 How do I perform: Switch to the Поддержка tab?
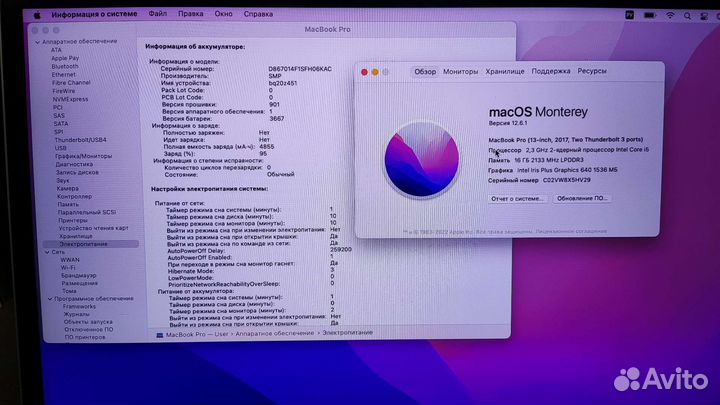[x=551, y=71]
